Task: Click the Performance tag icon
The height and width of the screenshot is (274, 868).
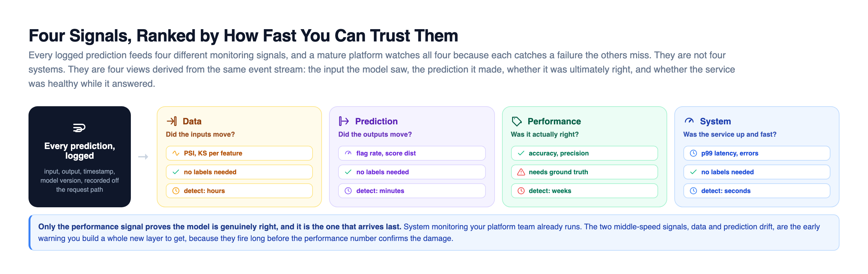Action: point(517,121)
